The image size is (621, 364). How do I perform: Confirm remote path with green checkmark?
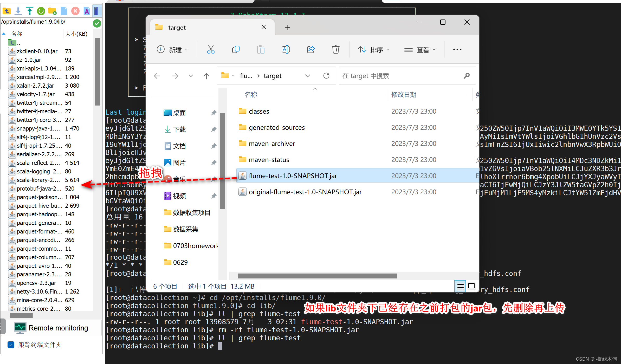point(97,23)
